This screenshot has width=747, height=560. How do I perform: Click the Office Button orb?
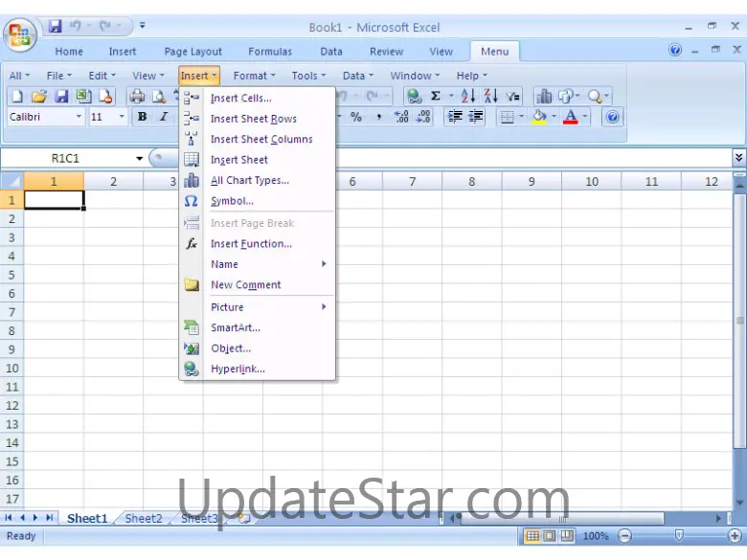[19, 35]
